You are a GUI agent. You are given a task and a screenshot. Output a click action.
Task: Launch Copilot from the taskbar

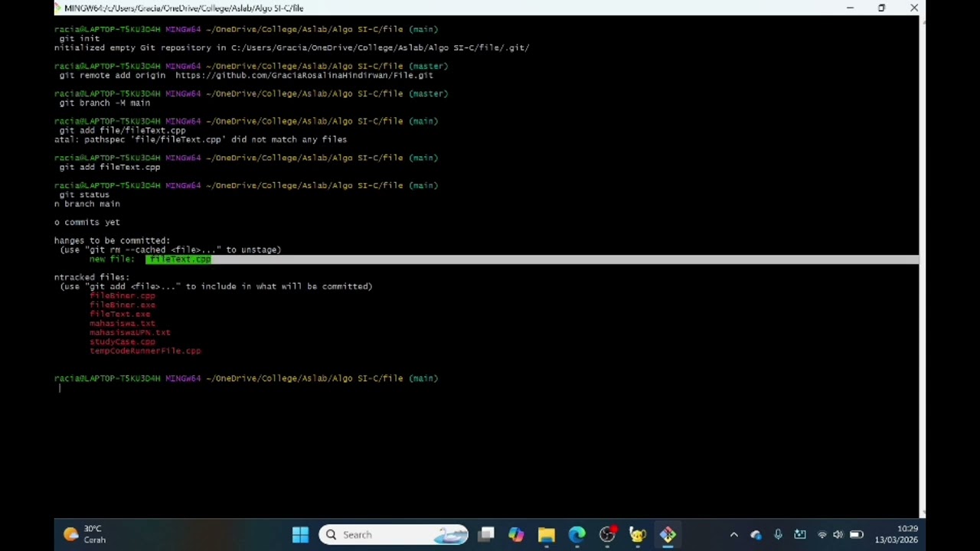tap(516, 534)
